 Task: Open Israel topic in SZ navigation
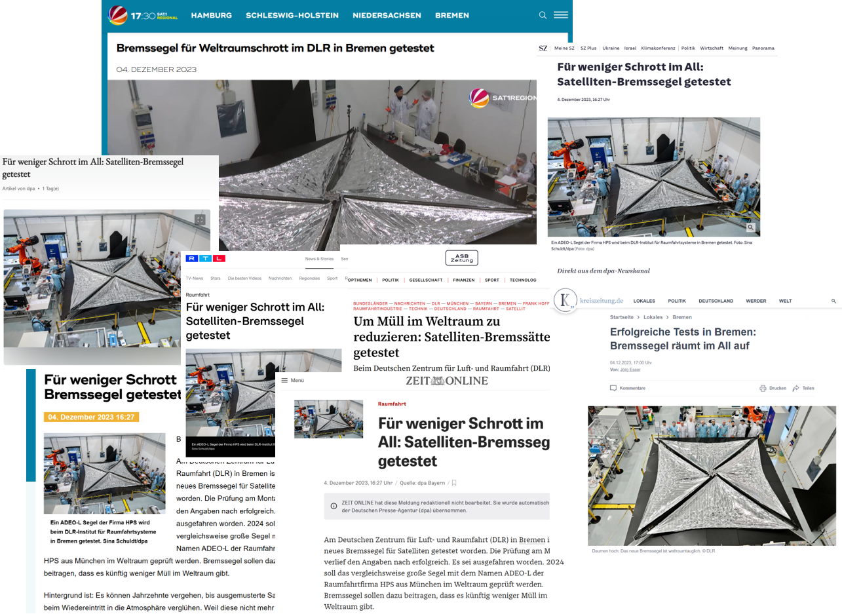630,48
